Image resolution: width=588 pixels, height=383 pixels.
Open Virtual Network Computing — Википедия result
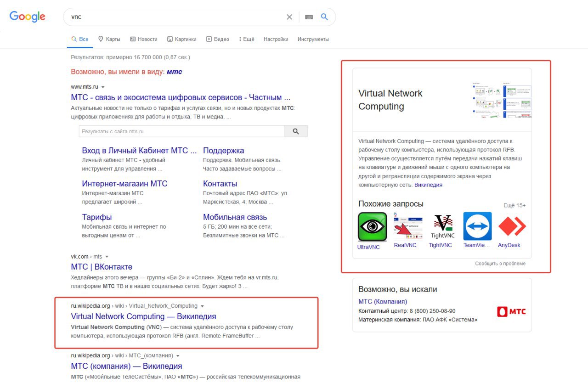point(143,316)
